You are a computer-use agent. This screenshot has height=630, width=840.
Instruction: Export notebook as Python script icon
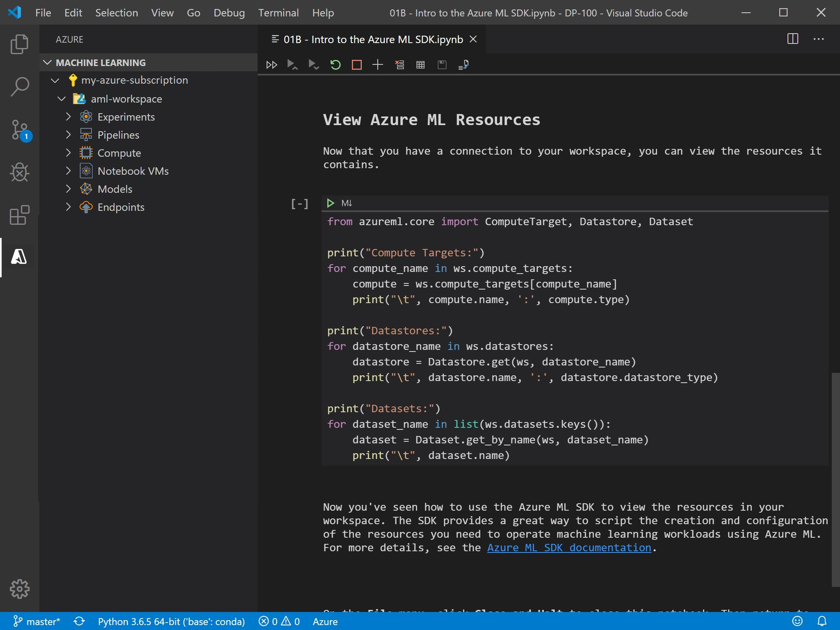(463, 65)
